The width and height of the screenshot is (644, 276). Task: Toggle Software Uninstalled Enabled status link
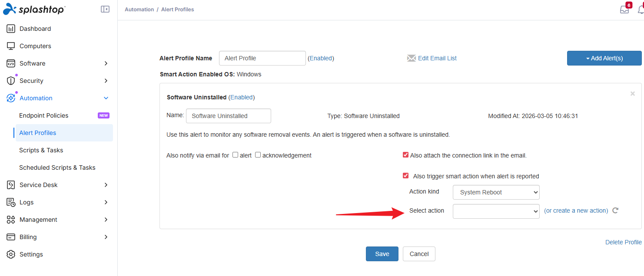point(242,97)
